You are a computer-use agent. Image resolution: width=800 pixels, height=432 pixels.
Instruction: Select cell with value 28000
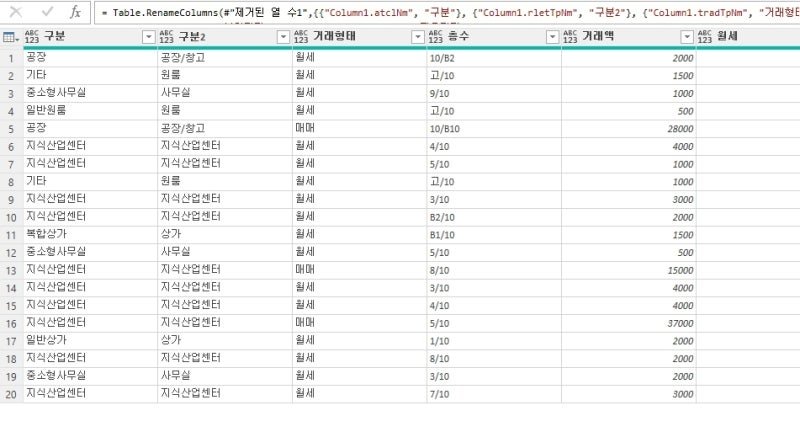(x=629, y=129)
